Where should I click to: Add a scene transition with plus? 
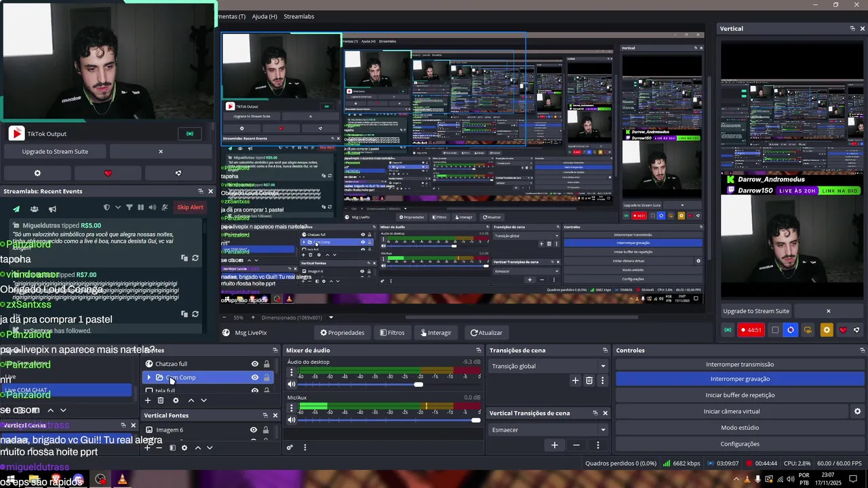576,381
